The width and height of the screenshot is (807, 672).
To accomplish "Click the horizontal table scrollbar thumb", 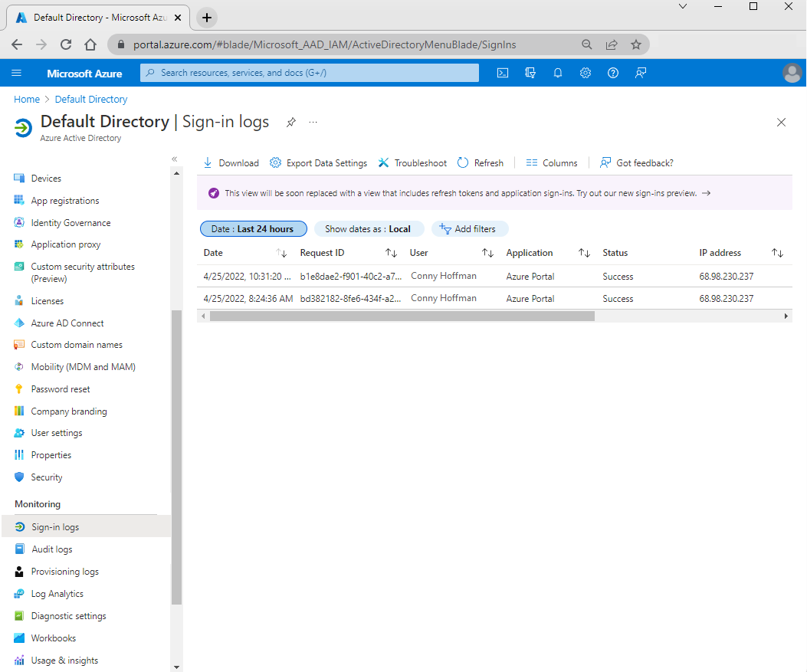I will tap(402, 316).
